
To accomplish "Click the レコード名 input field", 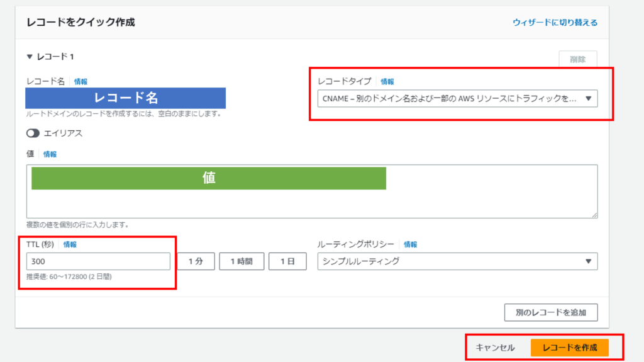I will 125,98.
